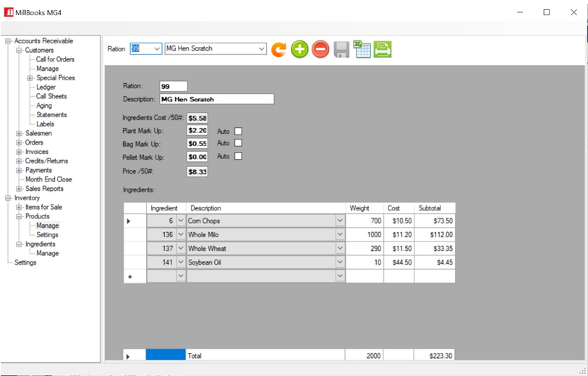588x376 pixels.
Task: Open the Corn Chops description dropdown
Action: click(x=340, y=221)
